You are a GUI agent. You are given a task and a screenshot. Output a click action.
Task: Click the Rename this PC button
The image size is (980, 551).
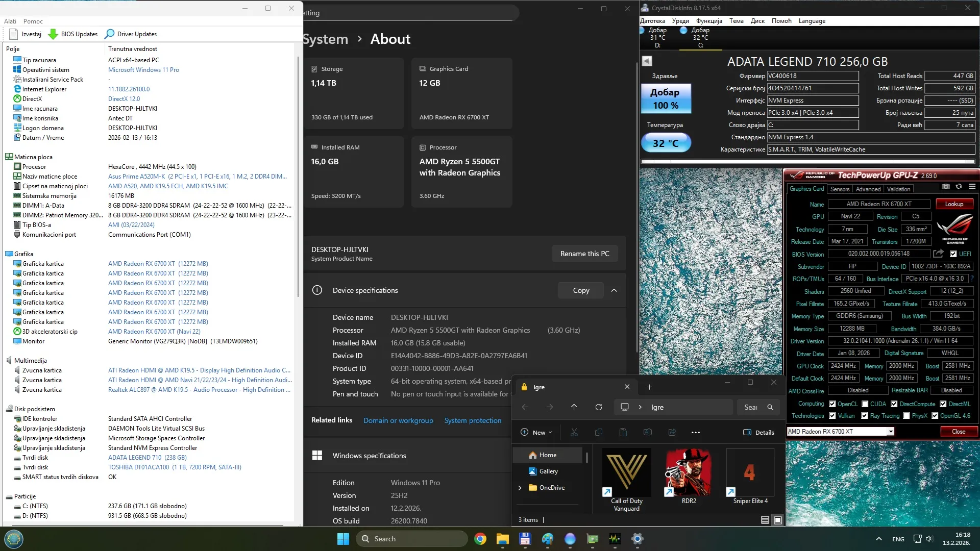[584, 254]
